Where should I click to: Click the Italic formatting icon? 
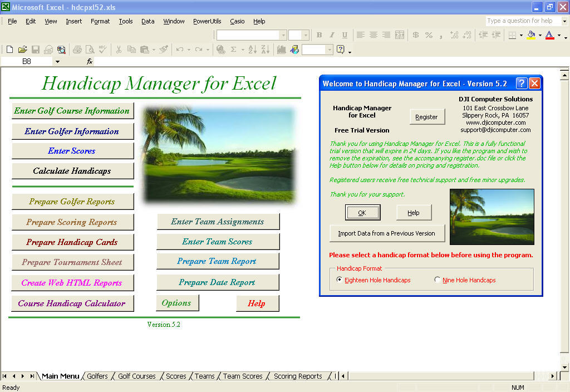332,35
